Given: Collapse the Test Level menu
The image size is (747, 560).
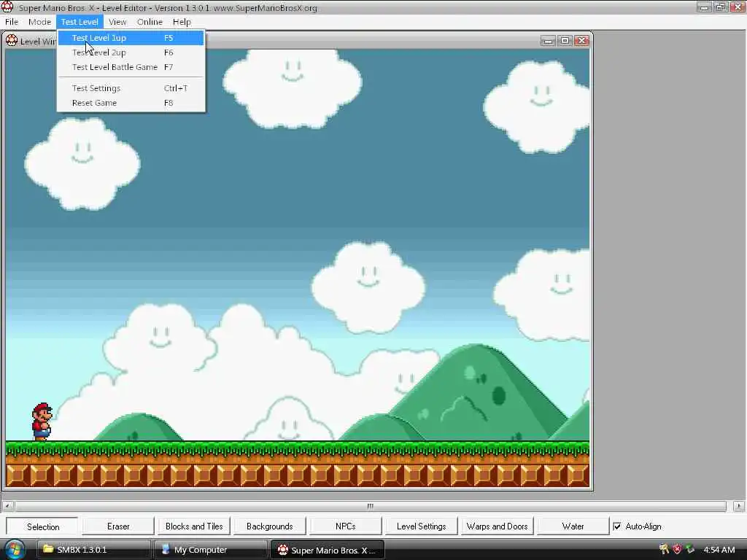Looking at the screenshot, I should click(80, 22).
